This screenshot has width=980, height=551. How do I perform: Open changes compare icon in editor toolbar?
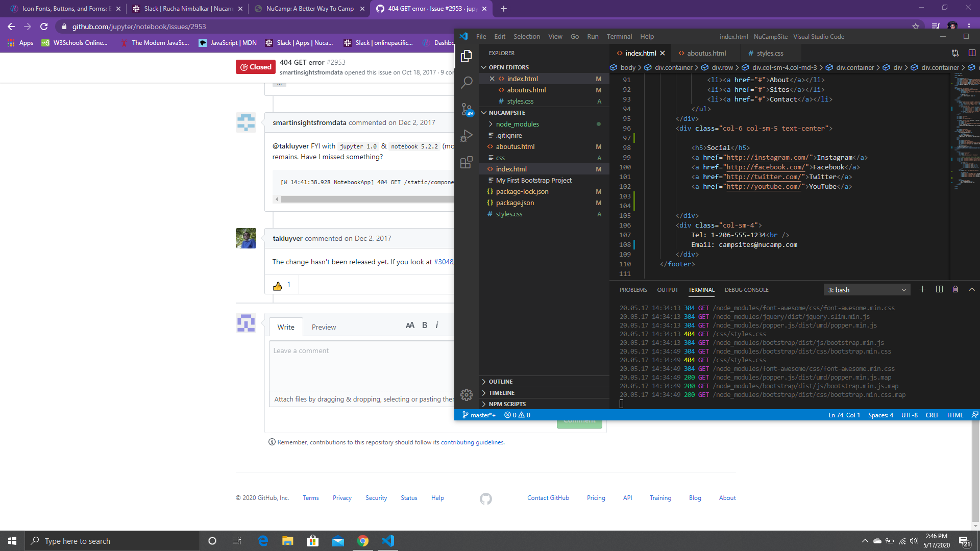(955, 53)
